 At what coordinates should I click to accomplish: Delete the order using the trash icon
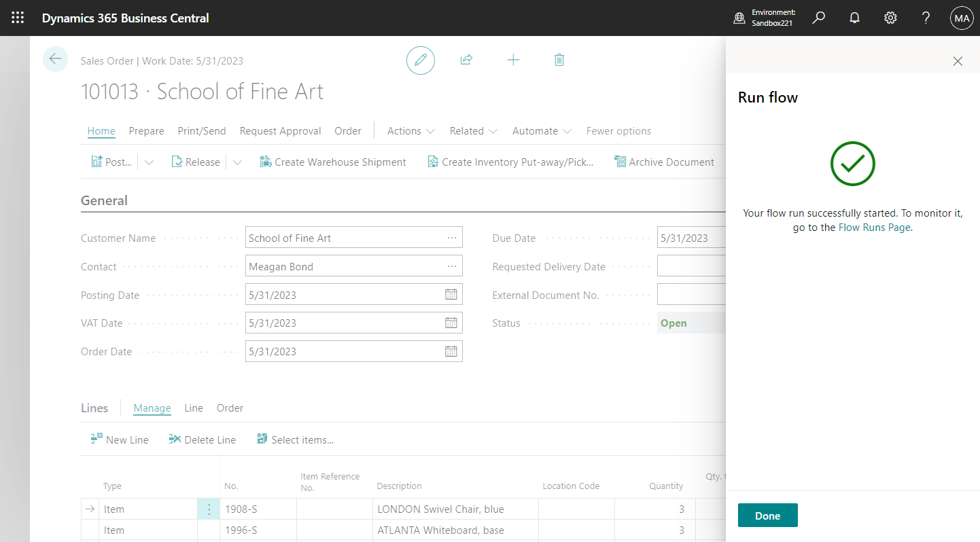coord(559,60)
